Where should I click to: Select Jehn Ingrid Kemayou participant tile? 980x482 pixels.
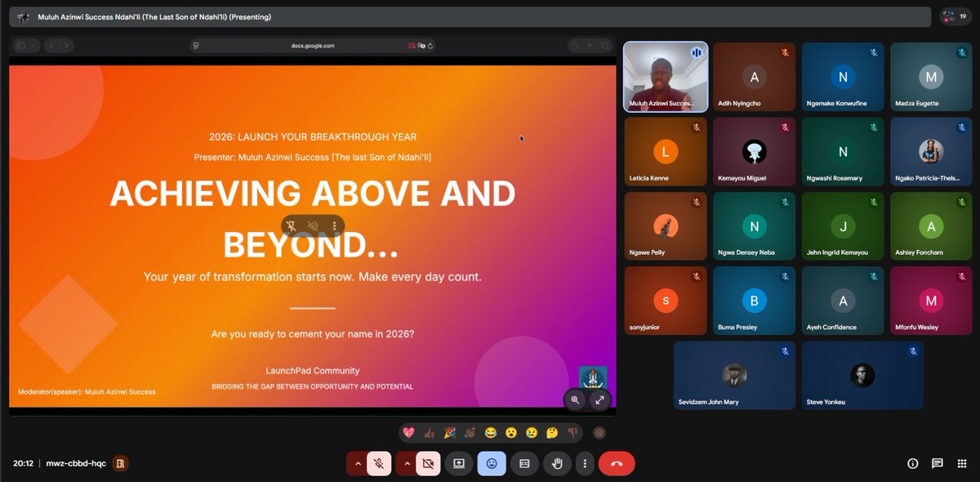click(x=844, y=225)
